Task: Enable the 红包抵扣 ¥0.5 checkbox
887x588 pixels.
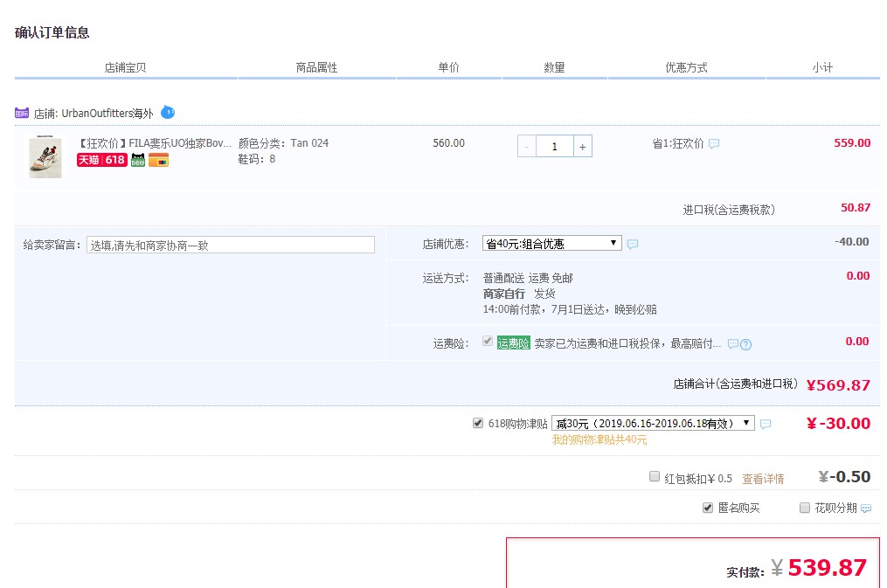Action: (x=655, y=476)
